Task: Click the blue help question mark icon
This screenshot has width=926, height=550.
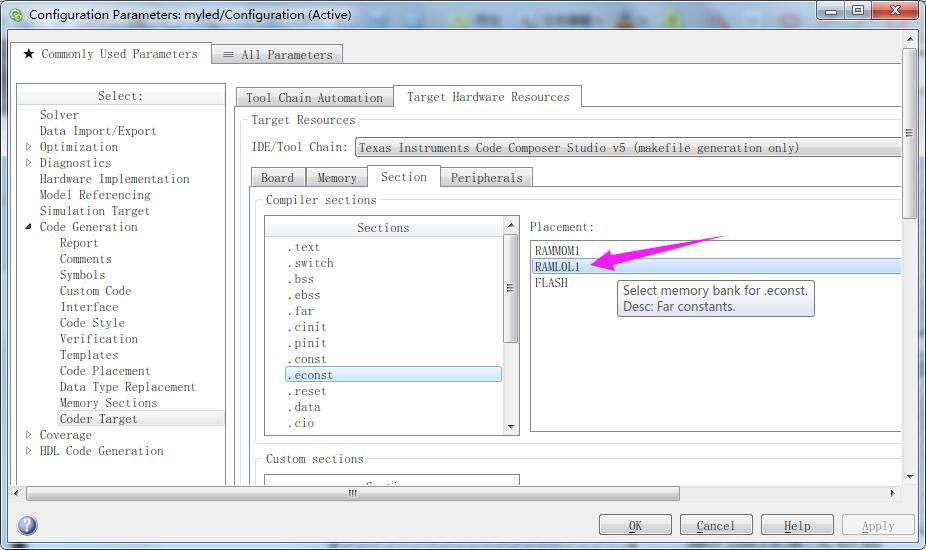Action: tap(27, 525)
